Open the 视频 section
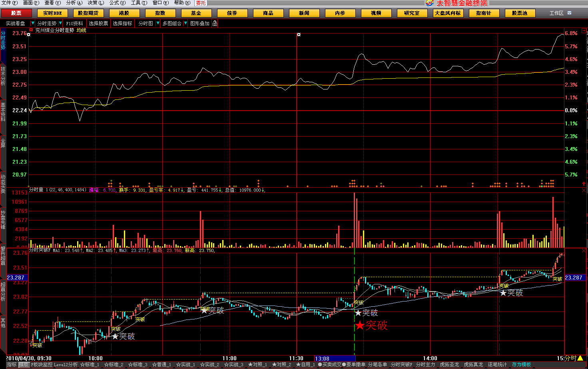This screenshot has height=369, width=588. tap(376, 13)
